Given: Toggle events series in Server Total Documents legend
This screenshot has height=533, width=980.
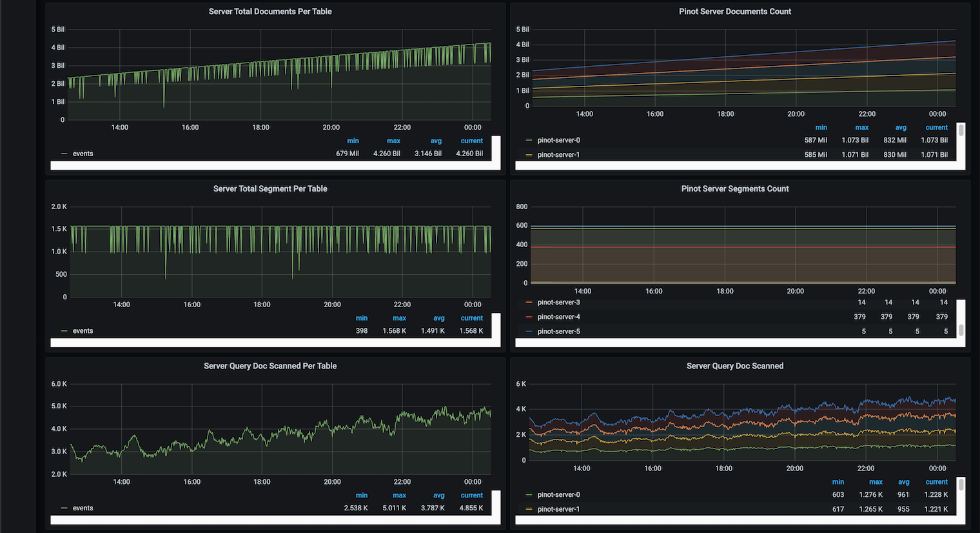Looking at the screenshot, I should click(83, 154).
